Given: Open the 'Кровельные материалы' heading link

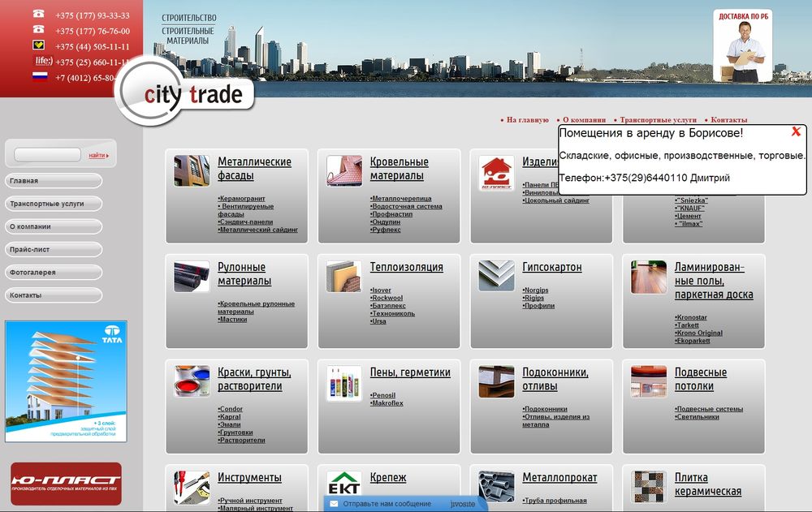Looking at the screenshot, I should point(399,168).
